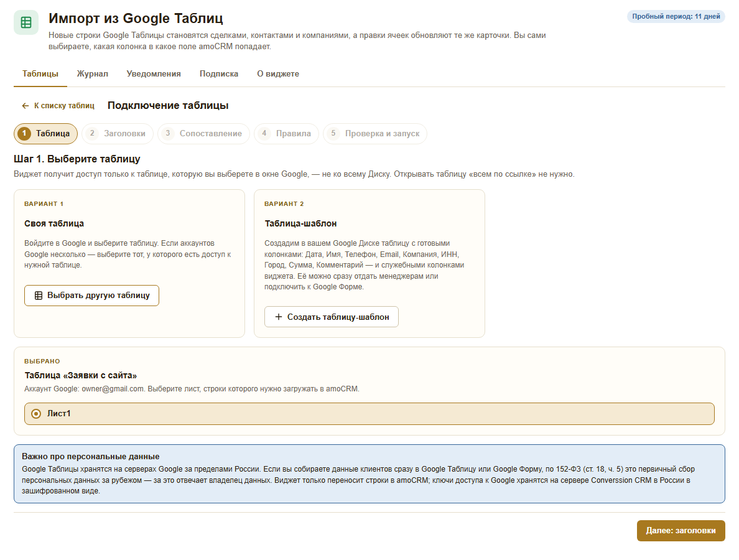
Task: Click the «Подключение таблицы» heading
Action: click(x=168, y=106)
